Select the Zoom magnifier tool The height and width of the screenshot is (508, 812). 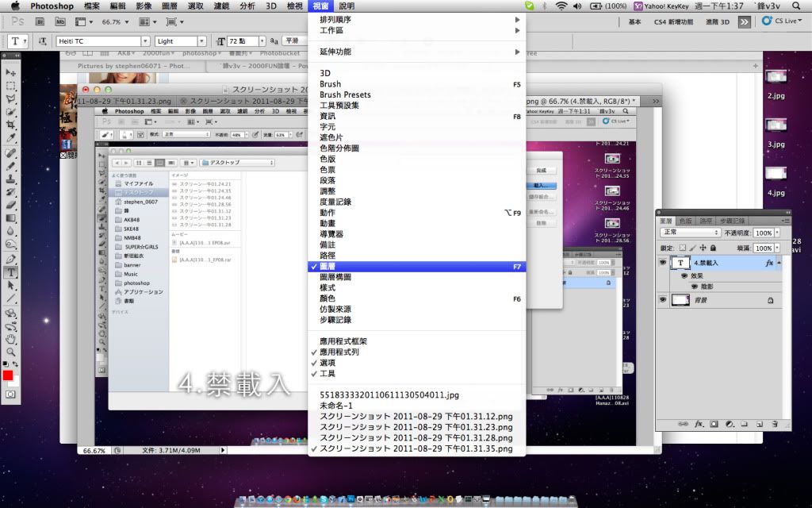point(11,351)
